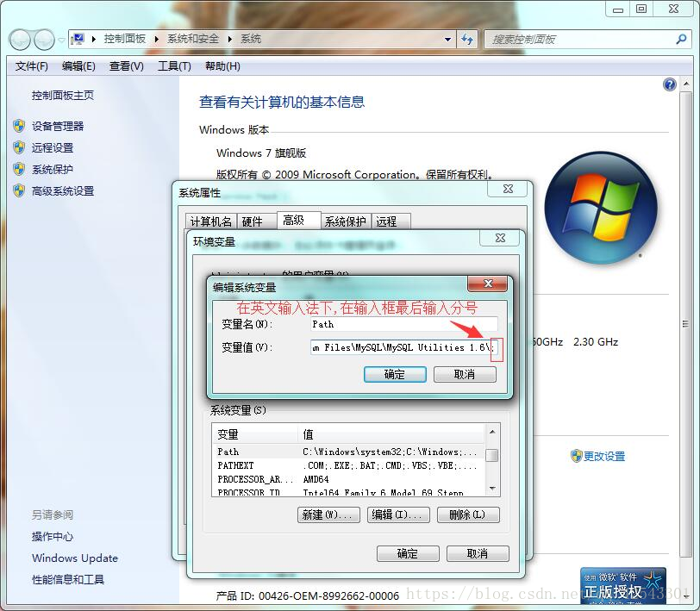Screen dimensions: 700x611
Task: Click the system variables list scroll-up arrow
Action: (x=492, y=432)
